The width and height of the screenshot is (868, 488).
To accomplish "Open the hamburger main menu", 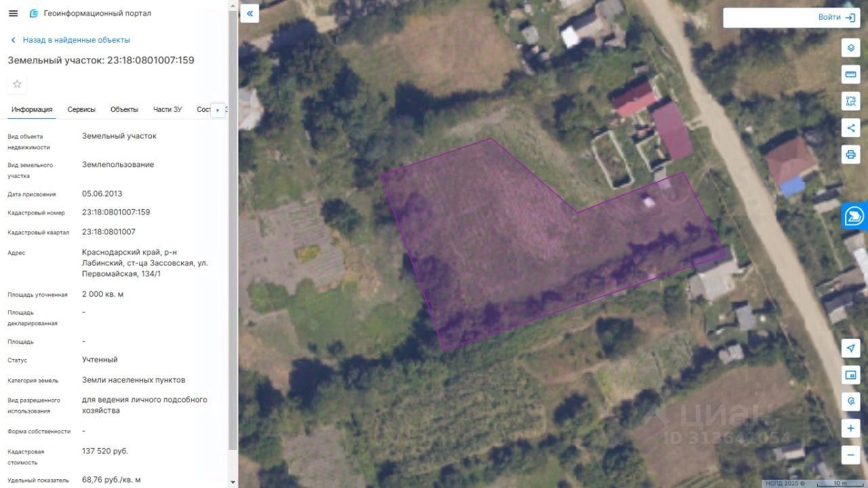I will (x=13, y=14).
